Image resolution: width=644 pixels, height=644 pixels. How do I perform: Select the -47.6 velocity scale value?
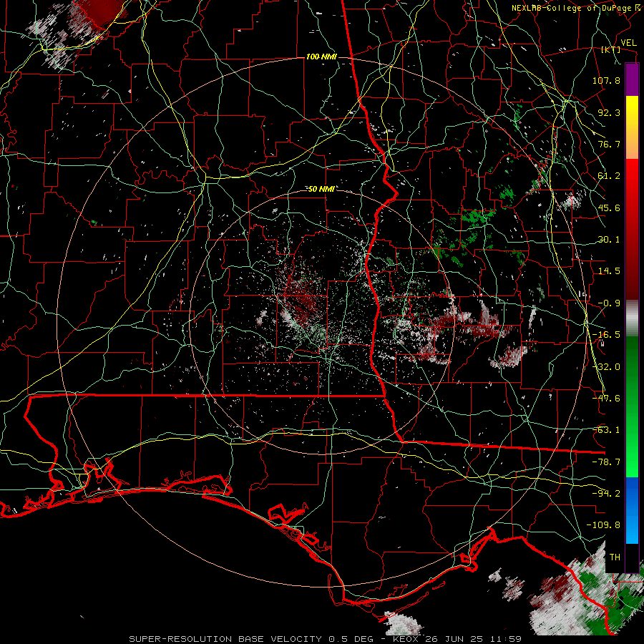(x=606, y=399)
